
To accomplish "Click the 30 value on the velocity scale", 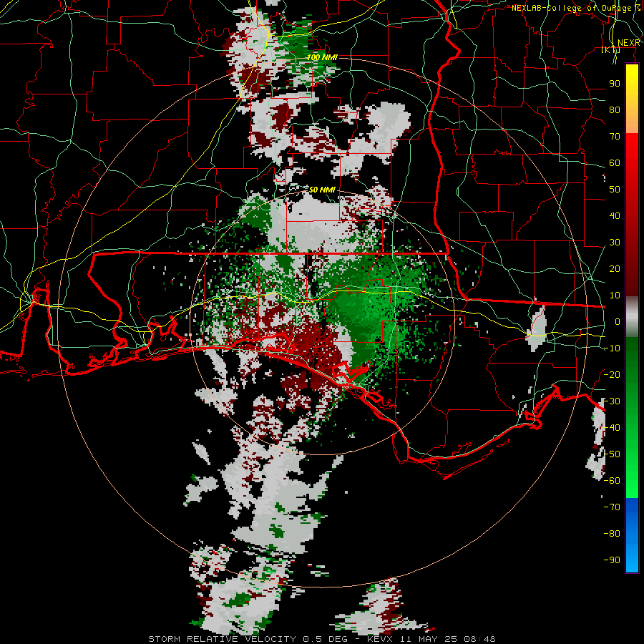I will [x=615, y=243].
